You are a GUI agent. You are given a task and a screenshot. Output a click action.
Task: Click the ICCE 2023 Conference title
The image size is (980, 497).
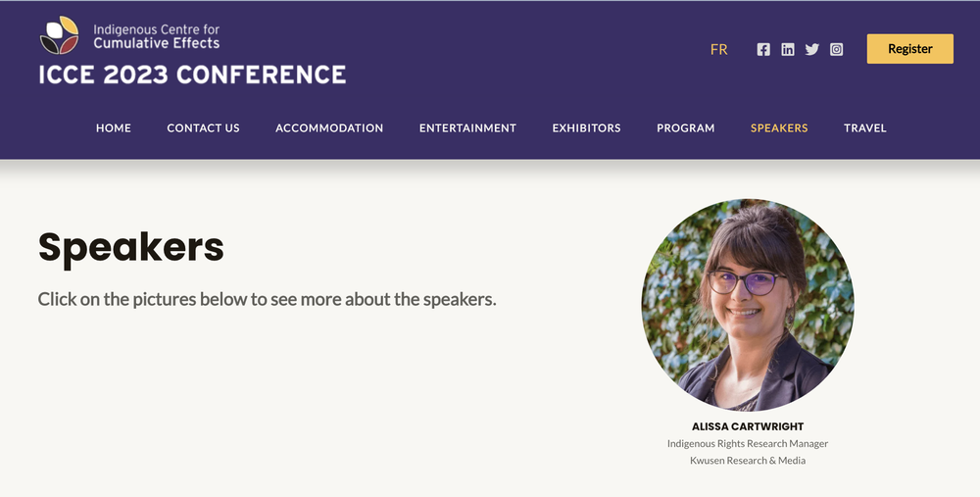tap(192, 75)
